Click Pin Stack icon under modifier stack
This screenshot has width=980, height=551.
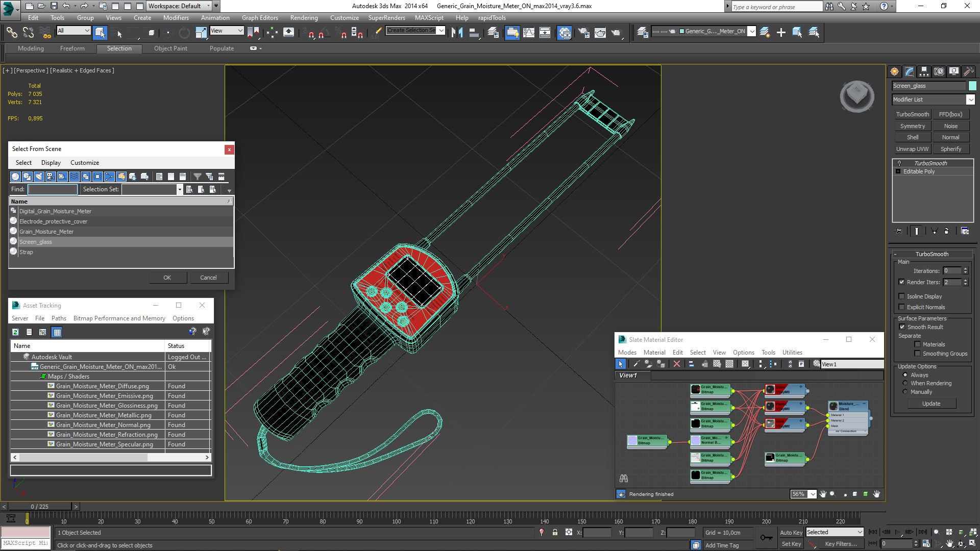tap(899, 231)
